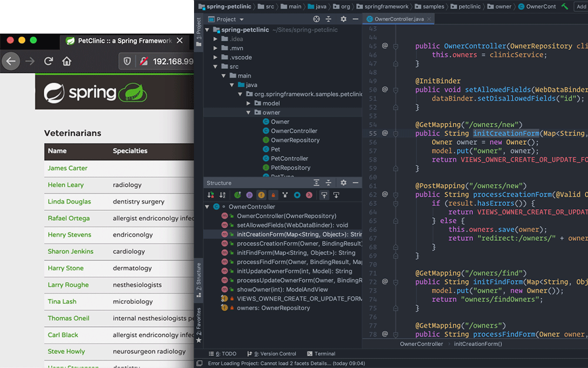Image resolution: width=588 pixels, height=368 pixels.
Task: Collapse the owner package folder
Action: [x=249, y=112]
